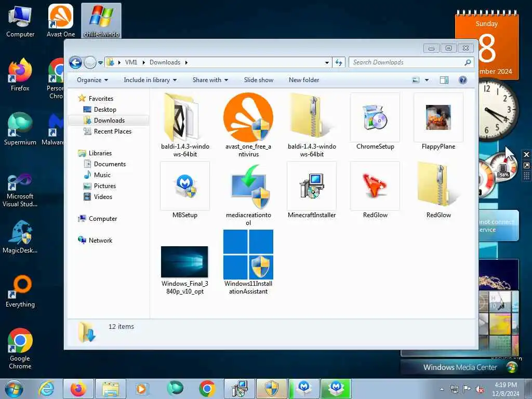This screenshot has width=532, height=399.
Task: Select the Windows_Final_3840p_v10_opt image thumbnail
Action: tap(184, 262)
